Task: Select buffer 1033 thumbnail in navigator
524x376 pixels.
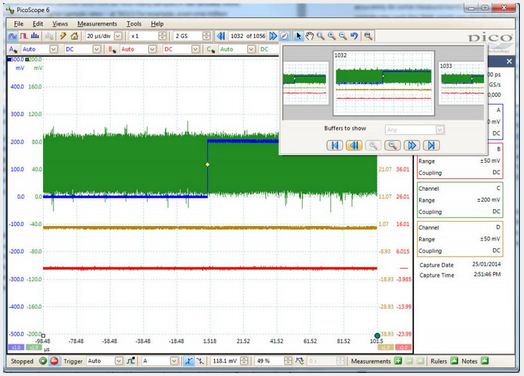Action: pyautogui.click(x=462, y=83)
